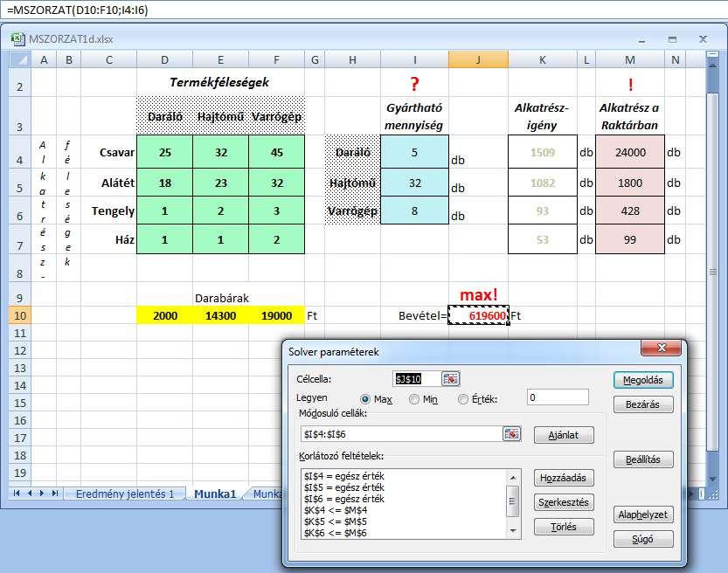Viewport: 728px width, 573px height.
Task: Click part demand cell 1509
Action: coord(543,152)
